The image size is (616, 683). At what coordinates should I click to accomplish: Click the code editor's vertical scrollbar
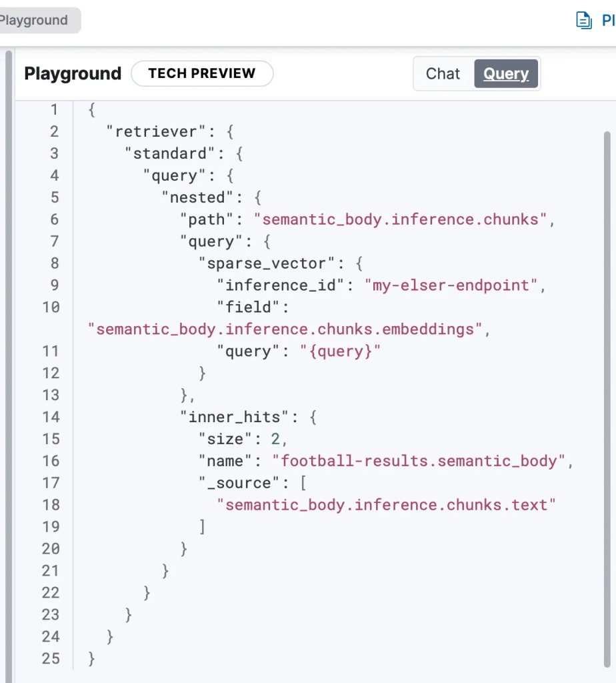coord(607,333)
